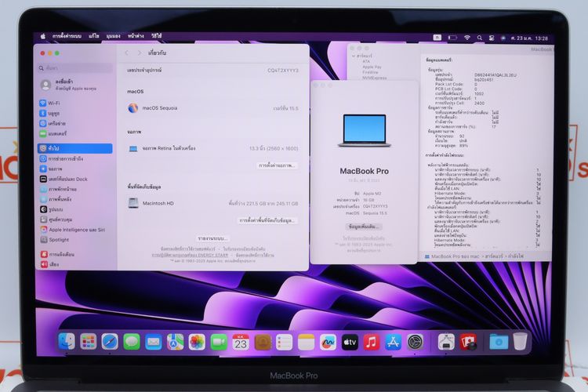Open the วิธีใช้ menu
Viewport: 588px width, 392px height.
(x=156, y=36)
